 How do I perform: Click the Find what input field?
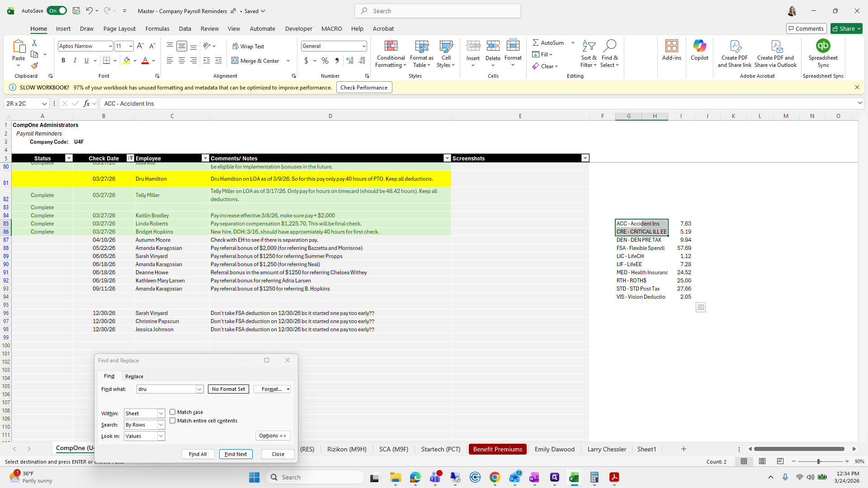(166, 389)
